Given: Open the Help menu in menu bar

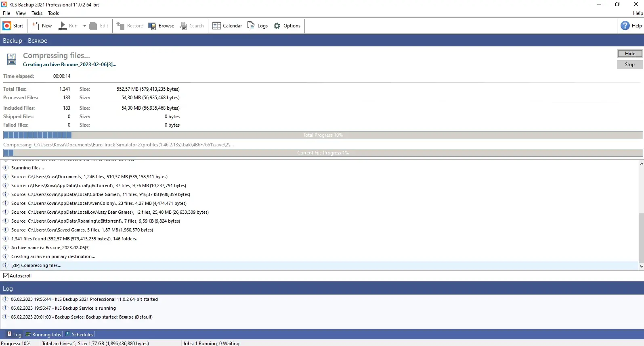Looking at the screenshot, I should 638,13.
